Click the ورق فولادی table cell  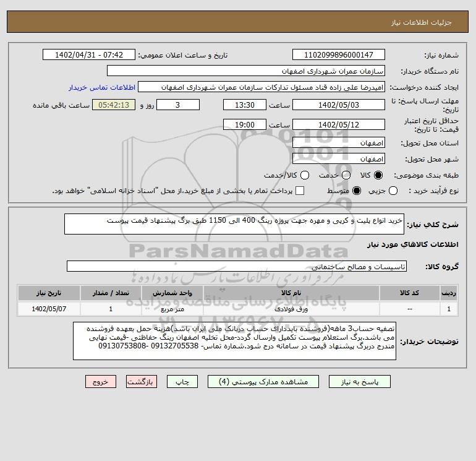(x=291, y=309)
